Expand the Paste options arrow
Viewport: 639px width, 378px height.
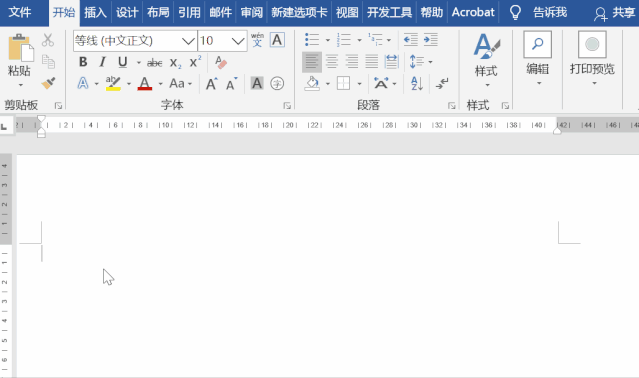[20, 85]
